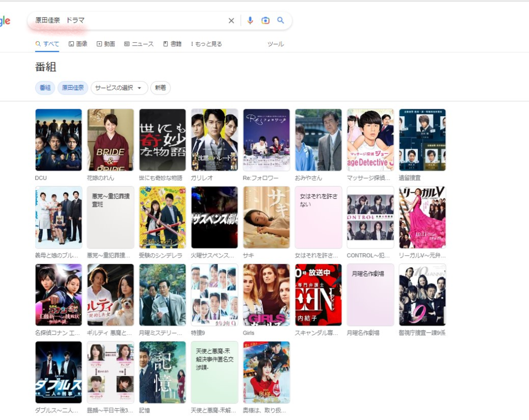
Task: Open the 特捜9 poster
Action: coord(214,295)
